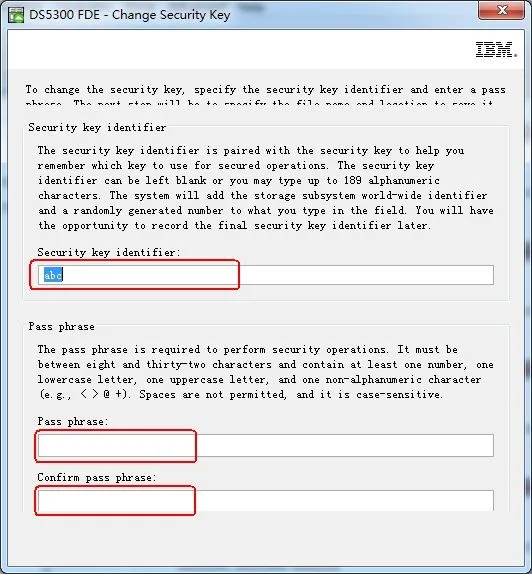Click the highlighted 'abc' text
This screenshot has width=532, height=574.
coord(53,275)
